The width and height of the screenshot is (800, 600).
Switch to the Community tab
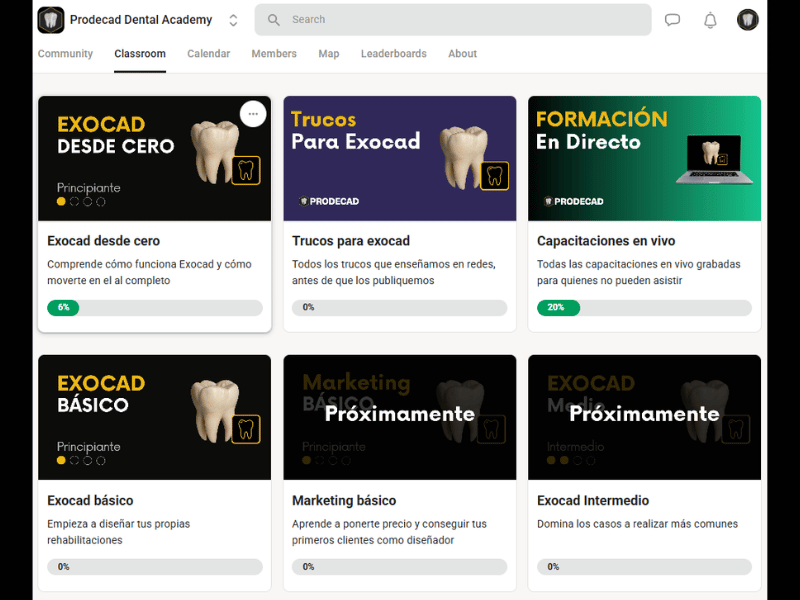coord(65,54)
